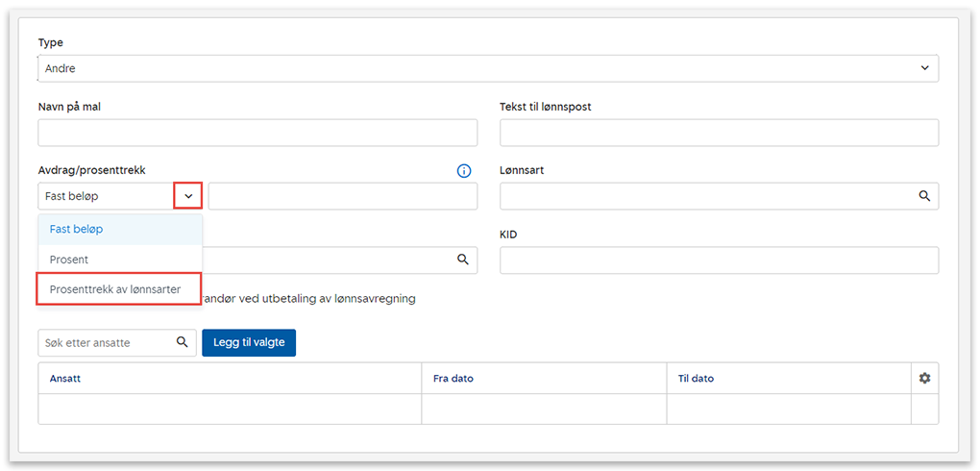Image resolution: width=980 pixels, height=471 pixels.
Task: Open the info icon next to Avdrag/prosenttrekk
Action: coord(464,171)
